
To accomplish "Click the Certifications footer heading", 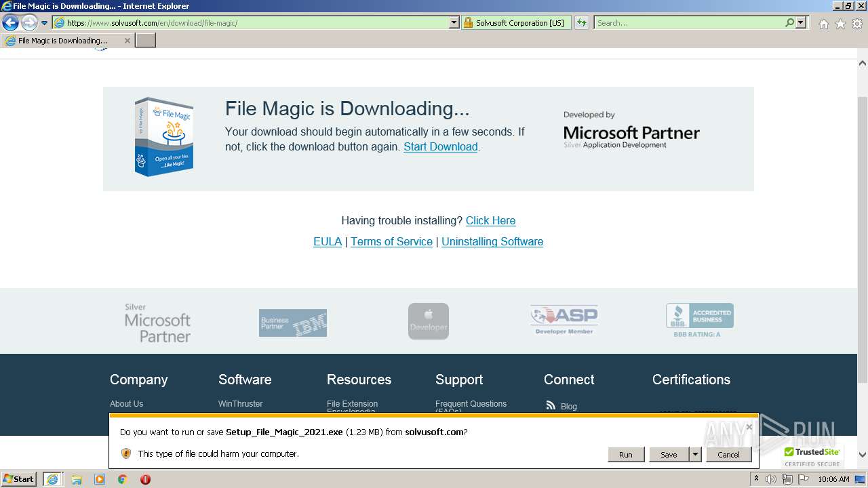I will tap(691, 380).
